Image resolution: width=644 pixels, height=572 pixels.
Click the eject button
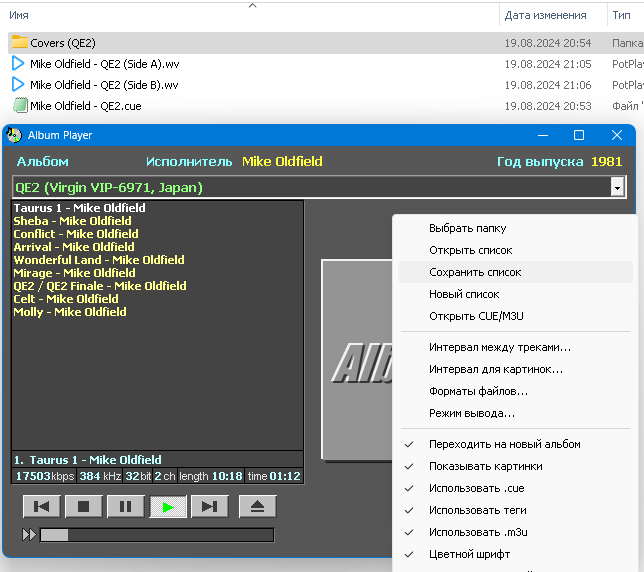[258, 506]
